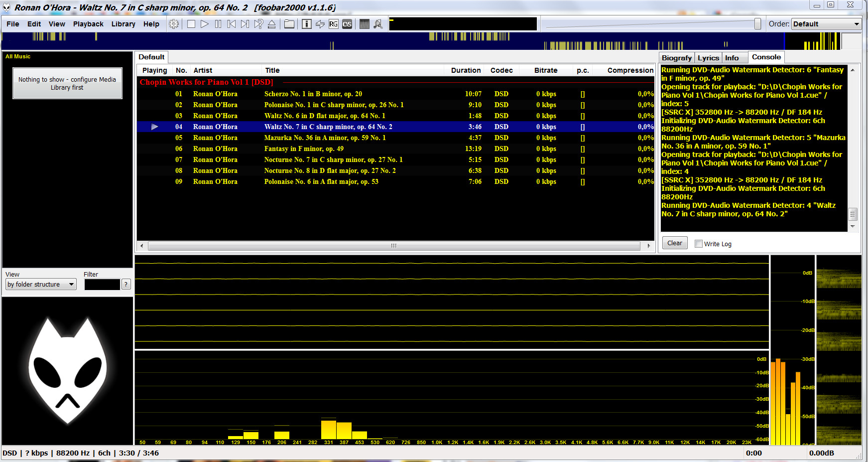Click console scrollbar up arrow
868x462 pixels.
click(x=853, y=70)
